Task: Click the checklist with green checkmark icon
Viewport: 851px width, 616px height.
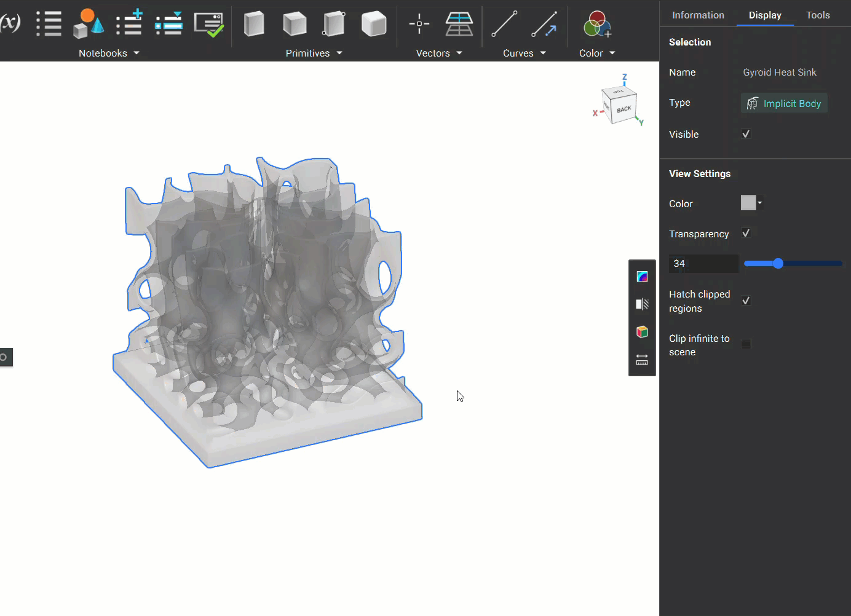Action: coord(209,25)
